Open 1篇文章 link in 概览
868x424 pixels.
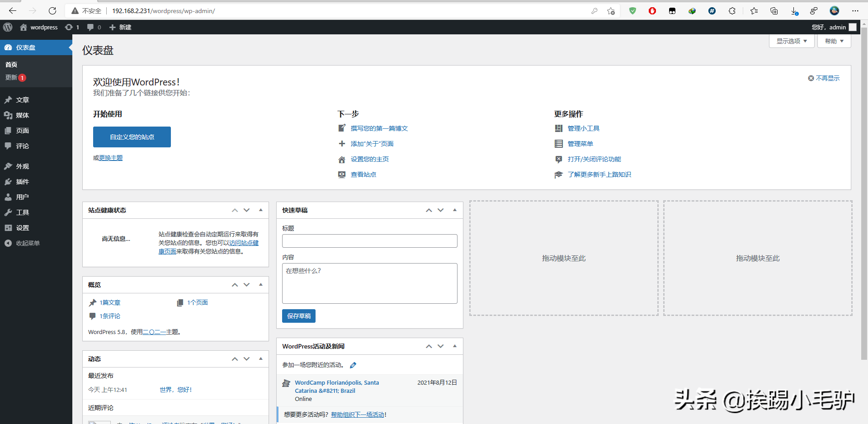(110, 302)
